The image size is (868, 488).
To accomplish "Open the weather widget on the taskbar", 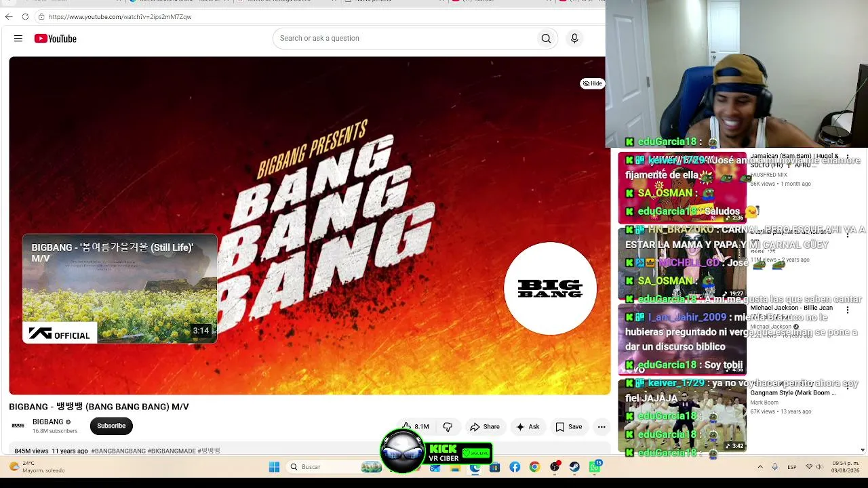I will (37, 467).
